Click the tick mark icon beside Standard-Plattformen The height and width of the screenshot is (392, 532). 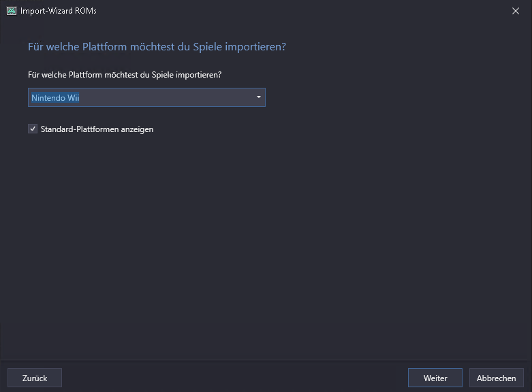pyautogui.click(x=33, y=129)
